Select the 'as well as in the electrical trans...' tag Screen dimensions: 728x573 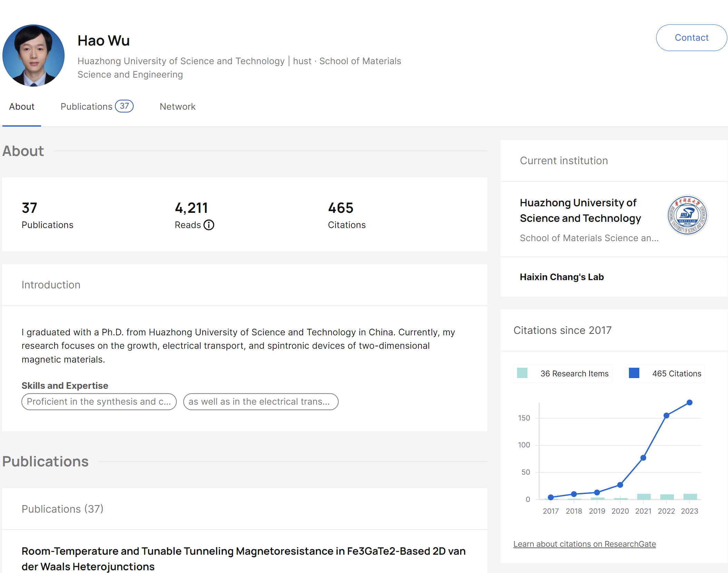261,402
